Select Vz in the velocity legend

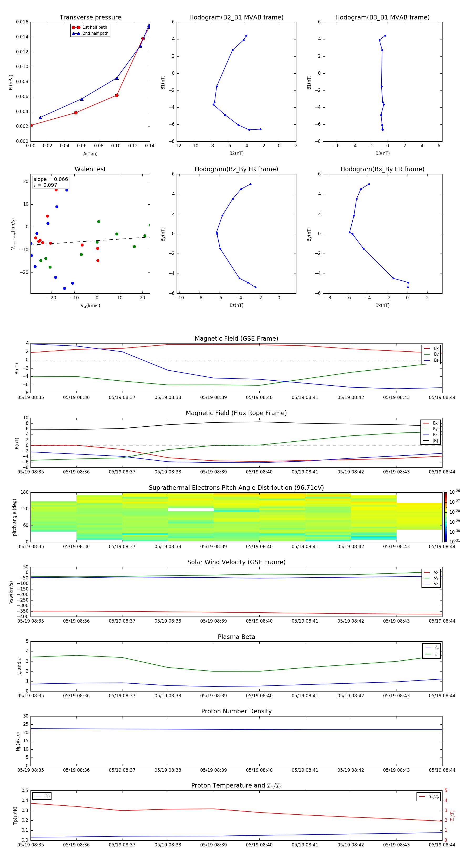[x=431, y=584]
